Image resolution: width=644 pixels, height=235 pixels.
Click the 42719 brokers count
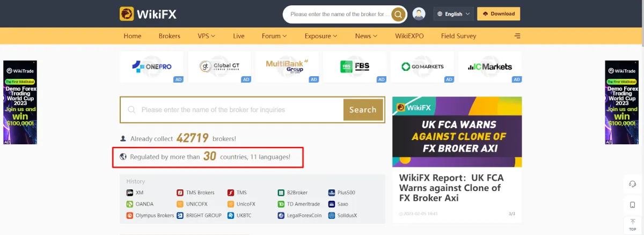click(192, 138)
